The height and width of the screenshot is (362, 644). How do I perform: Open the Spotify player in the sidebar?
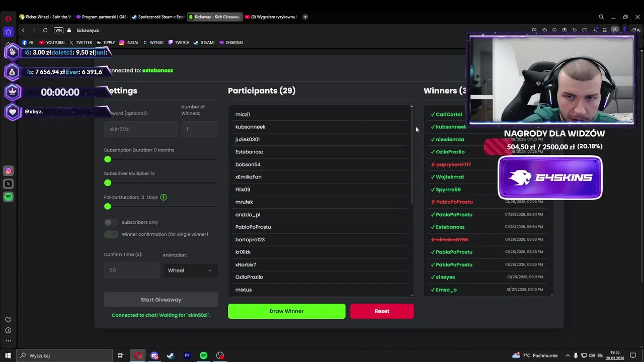click(x=8, y=197)
